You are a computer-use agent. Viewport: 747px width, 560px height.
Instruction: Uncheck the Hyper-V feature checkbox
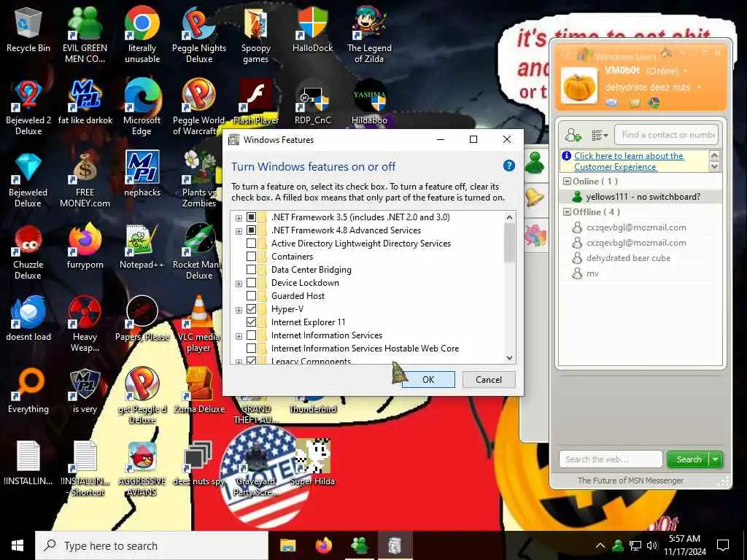[x=251, y=309]
